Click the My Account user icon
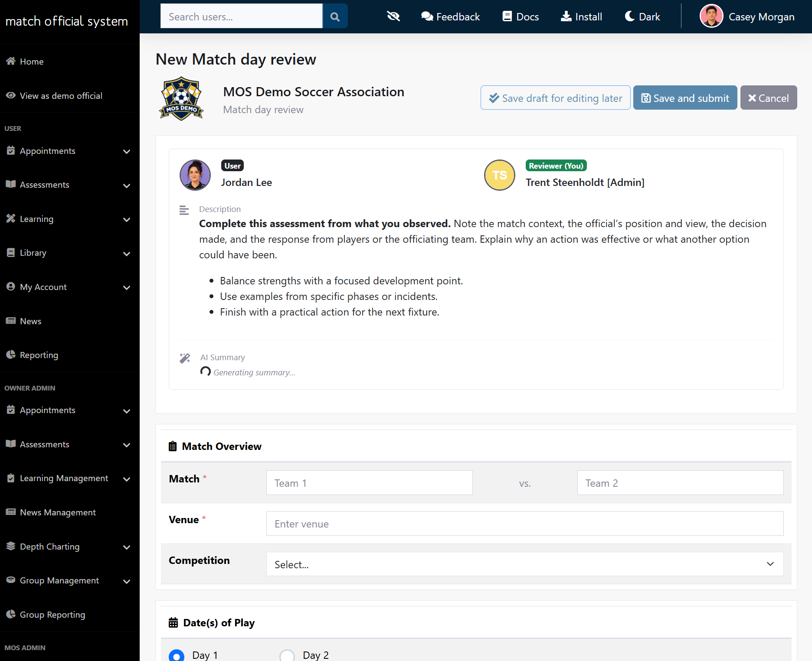The height and width of the screenshot is (661, 812). (x=11, y=287)
